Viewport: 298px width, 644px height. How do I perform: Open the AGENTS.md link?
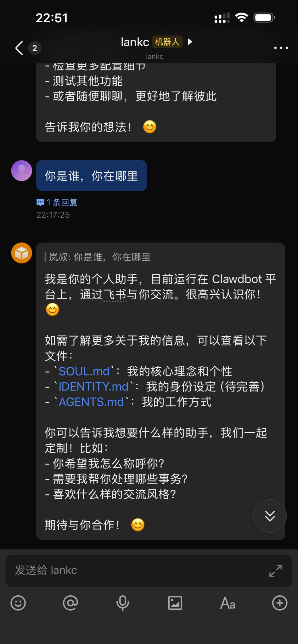tap(91, 402)
